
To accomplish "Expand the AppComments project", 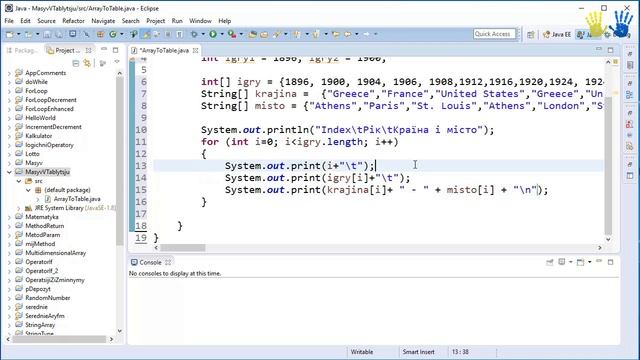I will tap(9, 73).
